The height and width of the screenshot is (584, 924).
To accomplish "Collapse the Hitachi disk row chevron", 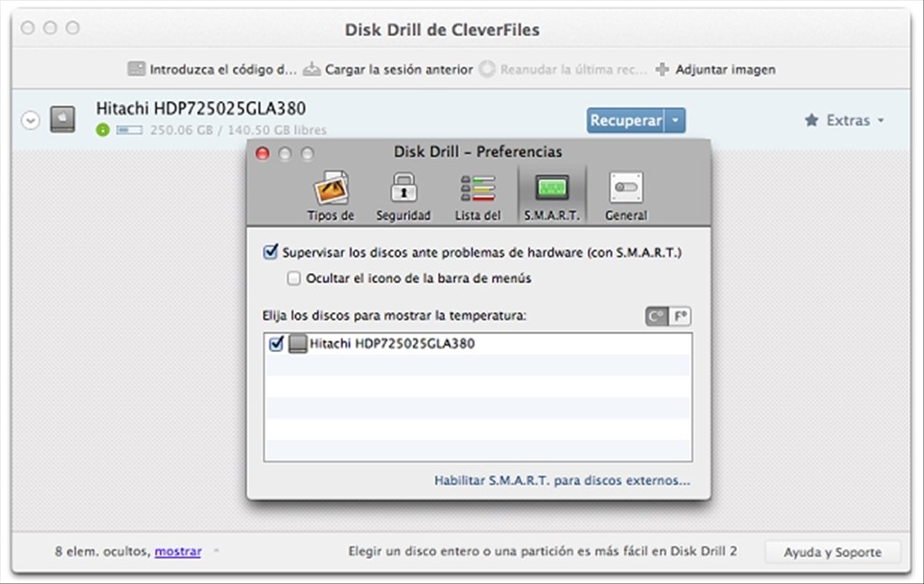I will 31,121.
